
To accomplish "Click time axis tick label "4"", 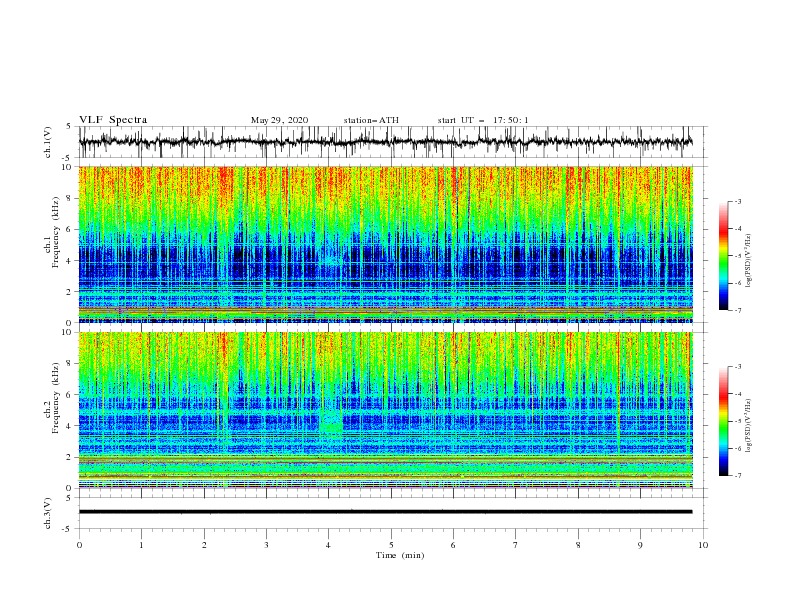I will point(329,545).
